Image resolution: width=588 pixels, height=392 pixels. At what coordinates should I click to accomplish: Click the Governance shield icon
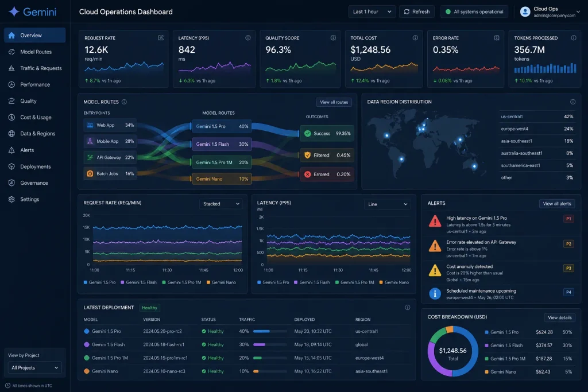[11, 183]
